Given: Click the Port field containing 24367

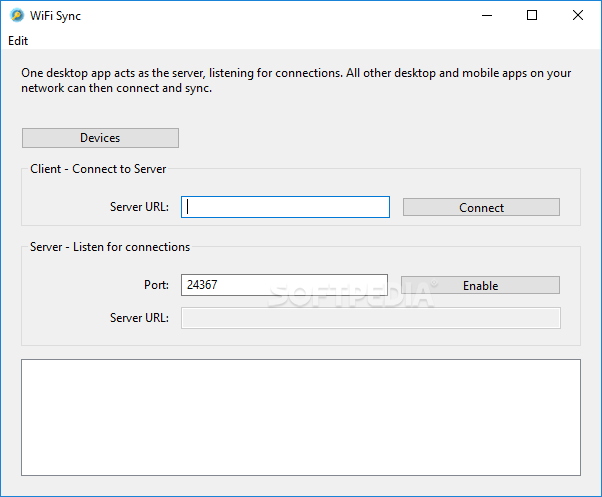Looking at the screenshot, I should (284, 285).
